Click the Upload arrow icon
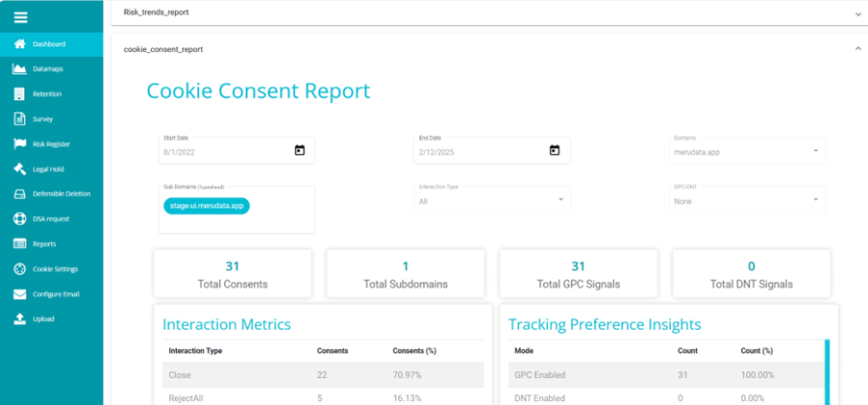The image size is (868, 405). tap(20, 318)
